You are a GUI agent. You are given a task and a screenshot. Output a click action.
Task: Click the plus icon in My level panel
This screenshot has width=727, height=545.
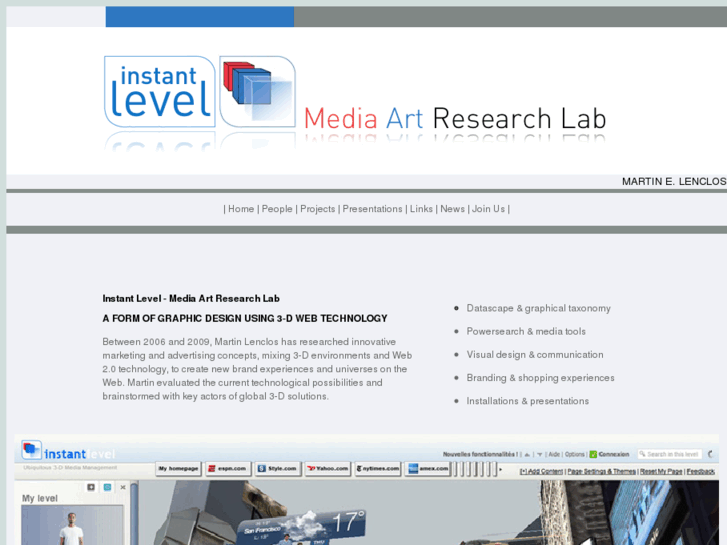[x=91, y=487]
